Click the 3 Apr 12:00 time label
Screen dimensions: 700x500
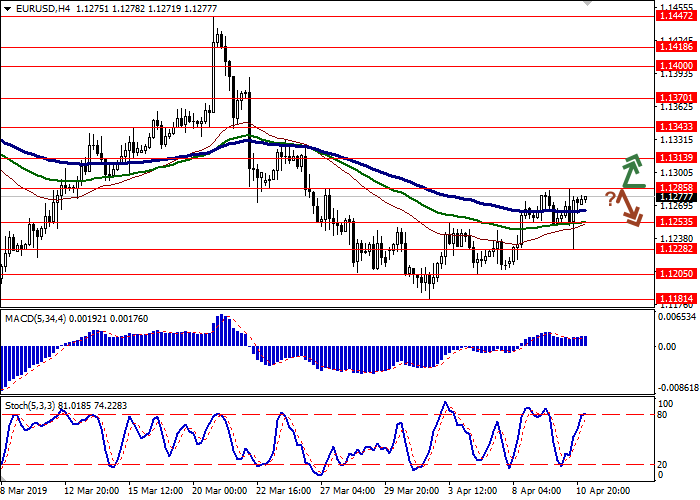(x=474, y=491)
